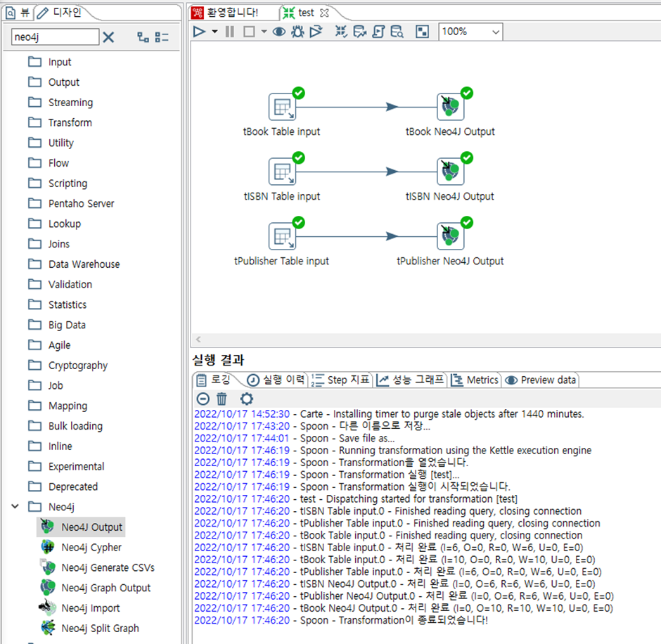Open the Metrics tab

click(475, 380)
